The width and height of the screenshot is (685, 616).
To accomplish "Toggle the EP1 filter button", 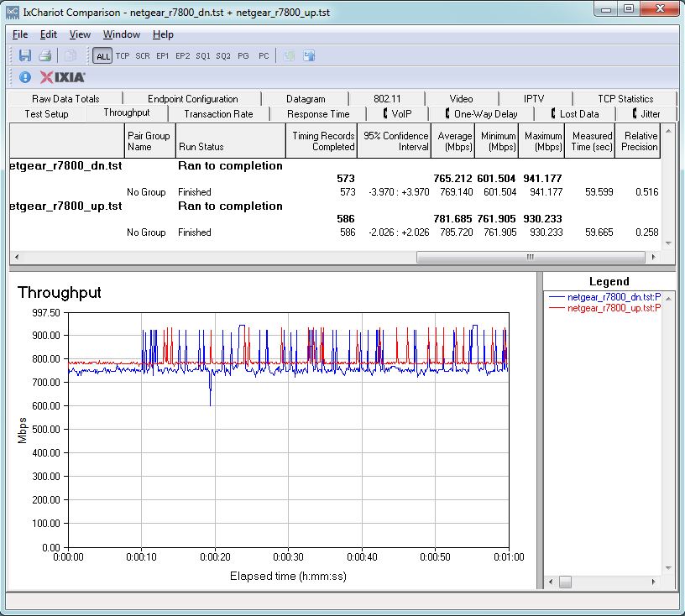I will point(163,56).
